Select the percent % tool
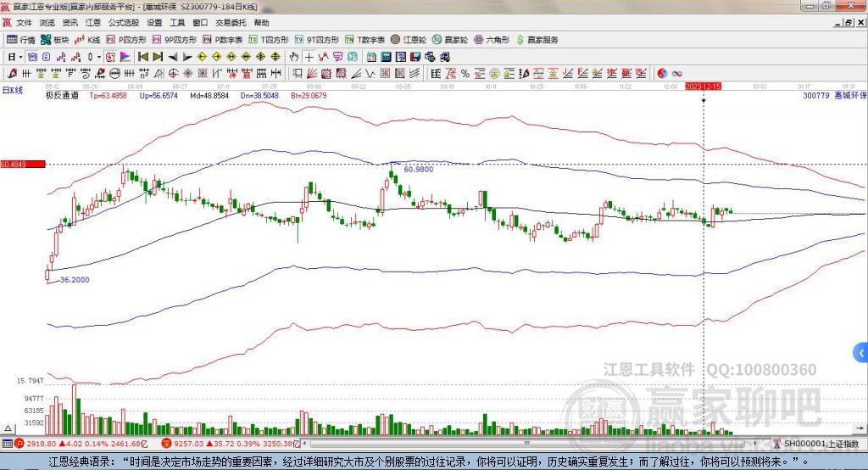The width and height of the screenshot is (868, 470). click(465, 73)
